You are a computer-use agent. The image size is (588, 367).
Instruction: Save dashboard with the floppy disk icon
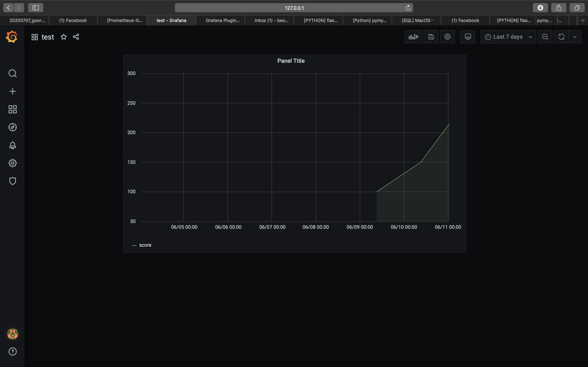tap(431, 37)
